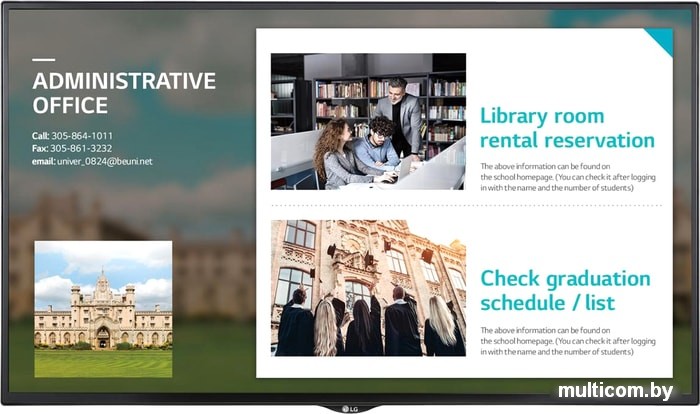
Task: Click the phone number 305-864-1011
Action: point(82,135)
